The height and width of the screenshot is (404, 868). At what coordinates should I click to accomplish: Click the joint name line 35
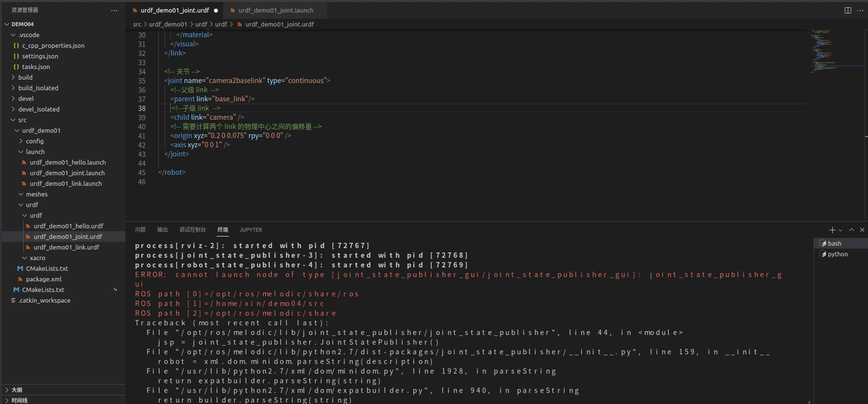tap(247, 81)
